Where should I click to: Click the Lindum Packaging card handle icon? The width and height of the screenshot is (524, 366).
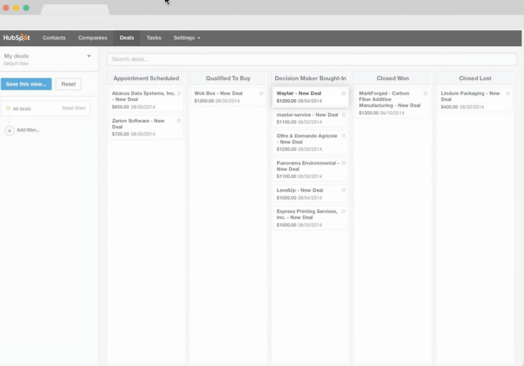[508, 94]
